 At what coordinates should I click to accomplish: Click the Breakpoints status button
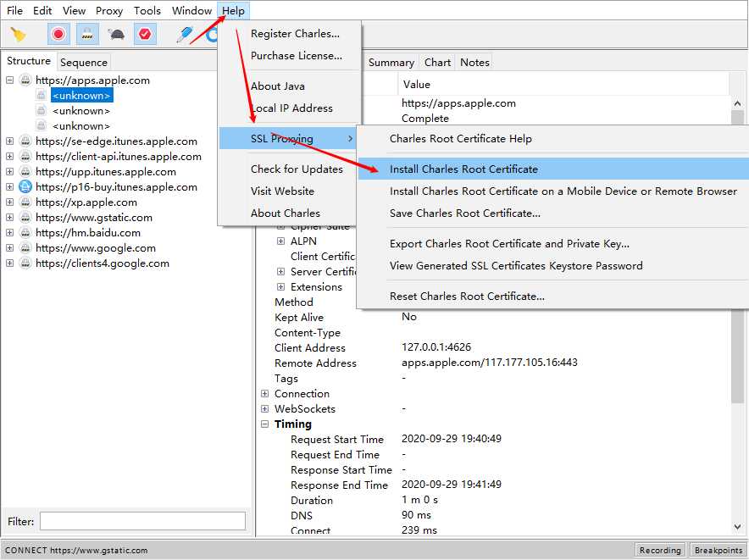pyautogui.click(x=718, y=550)
